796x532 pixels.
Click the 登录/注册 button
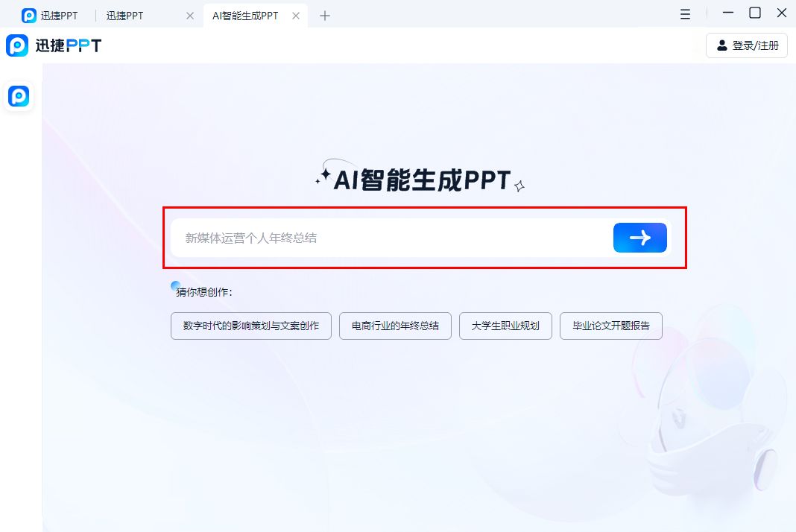[x=747, y=45]
